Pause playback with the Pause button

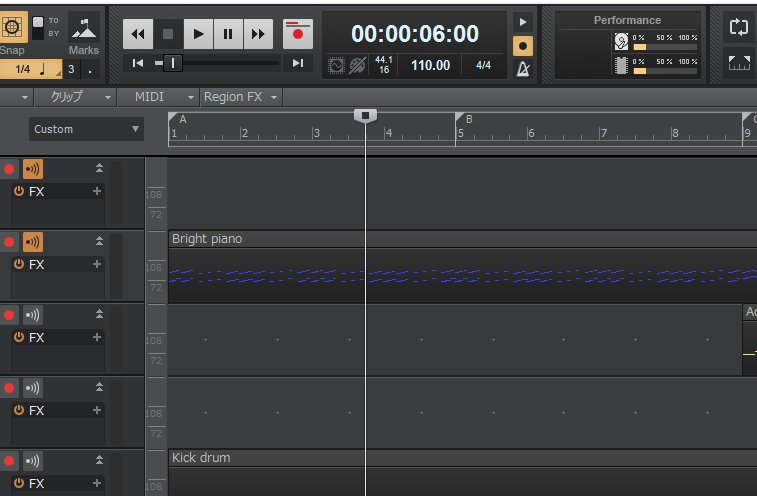tap(228, 34)
